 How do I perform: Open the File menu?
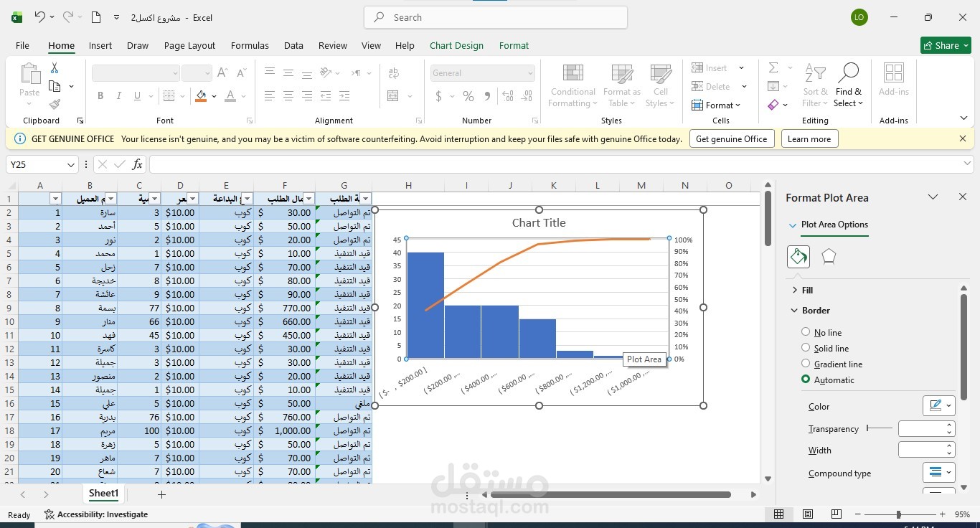pos(22,45)
